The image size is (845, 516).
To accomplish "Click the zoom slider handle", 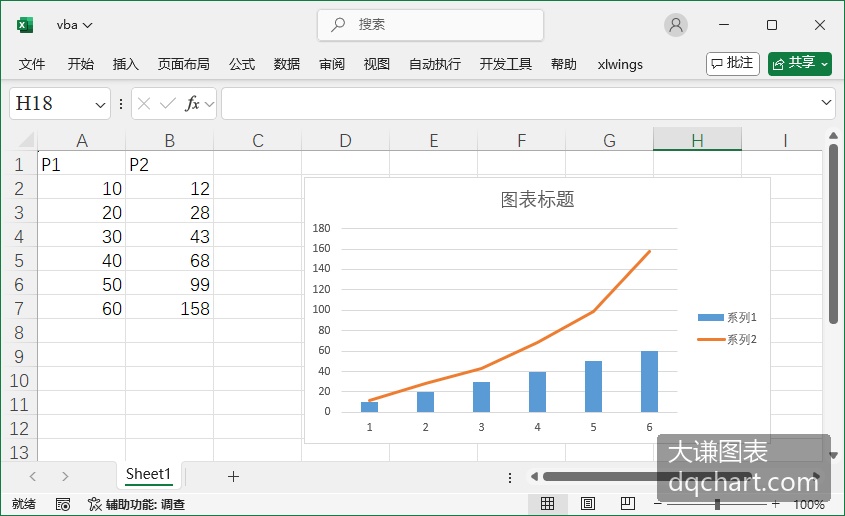I will point(717,504).
